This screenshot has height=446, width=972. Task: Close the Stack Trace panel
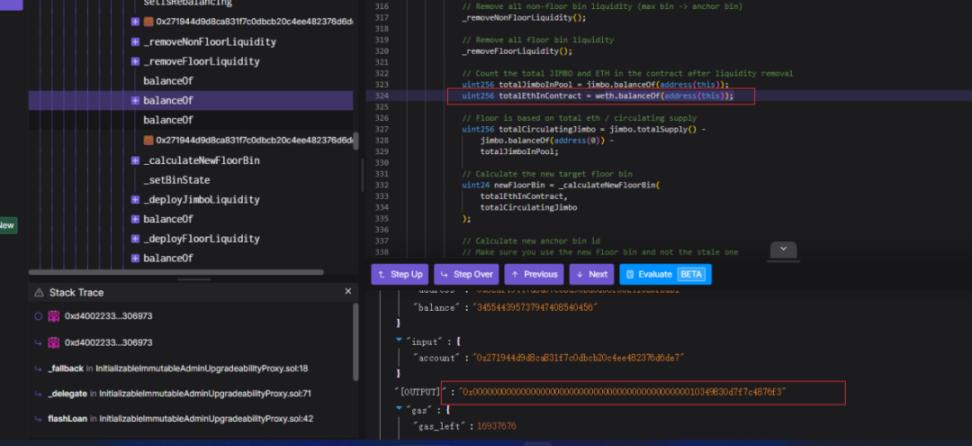[x=348, y=291]
